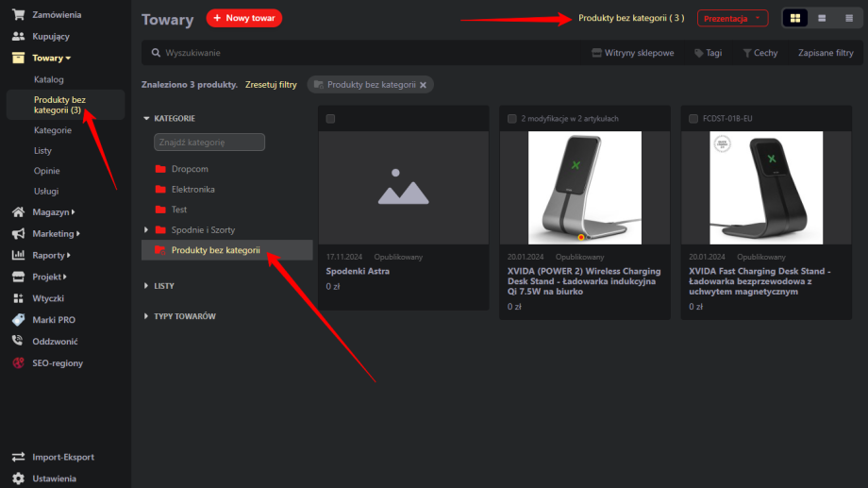
Task: Open the Prezentacja dropdown
Action: coord(732,18)
